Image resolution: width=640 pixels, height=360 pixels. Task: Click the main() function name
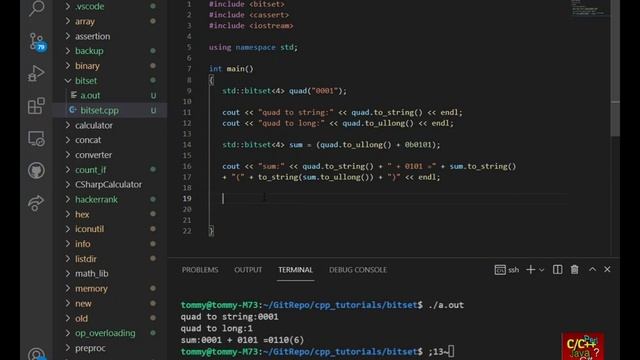pyautogui.click(x=240, y=69)
